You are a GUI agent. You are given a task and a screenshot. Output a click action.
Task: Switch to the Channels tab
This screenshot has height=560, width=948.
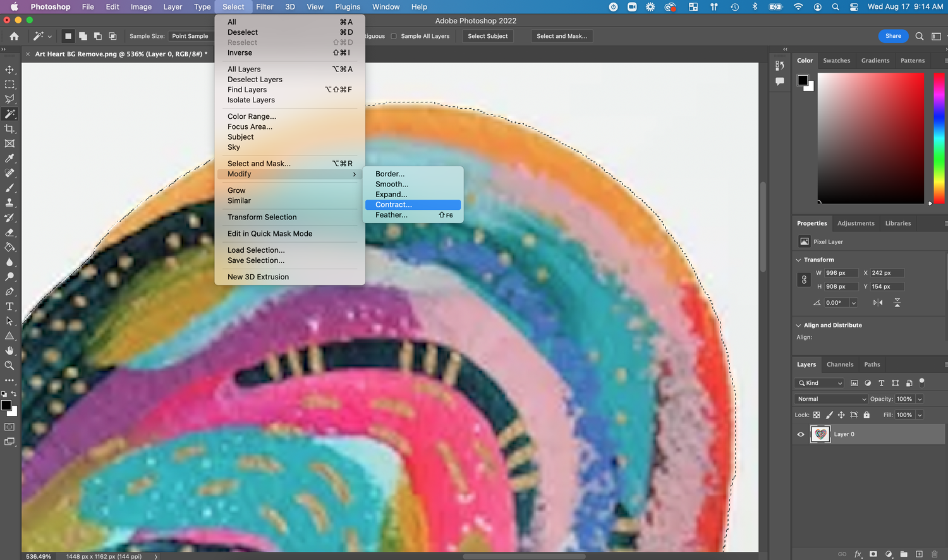840,364
